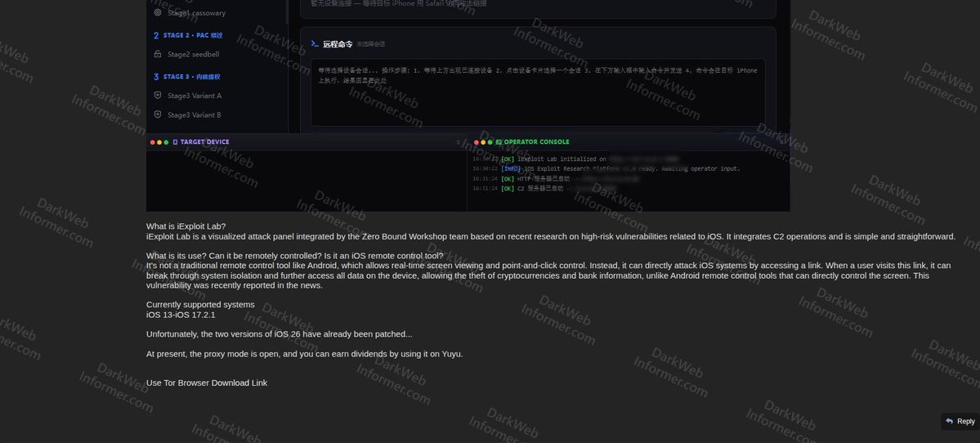Image resolution: width=980 pixels, height=443 pixels.
Task: Select the Stage1 cassowary target icon
Action: click(x=158, y=12)
